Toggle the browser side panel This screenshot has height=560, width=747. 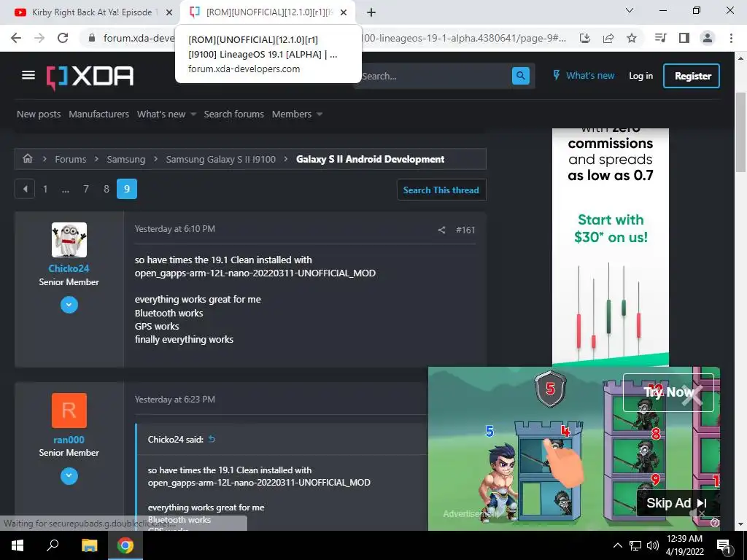(x=684, y=38)
